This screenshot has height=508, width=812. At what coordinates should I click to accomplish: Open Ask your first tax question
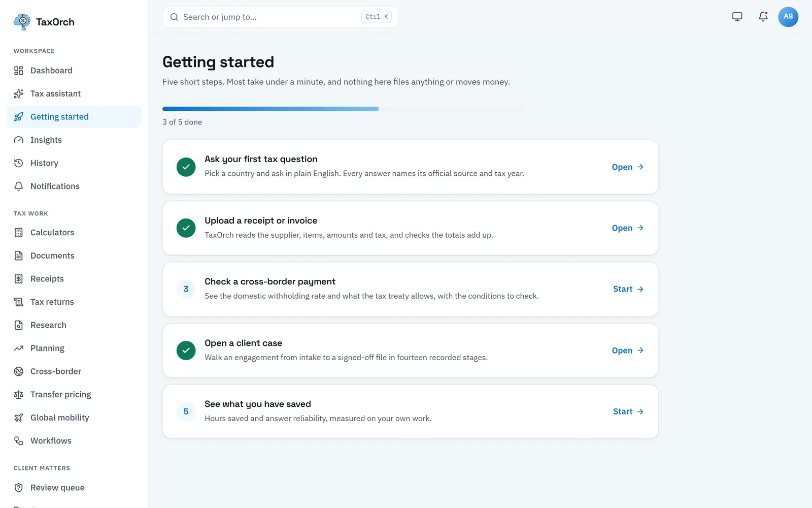628,167
